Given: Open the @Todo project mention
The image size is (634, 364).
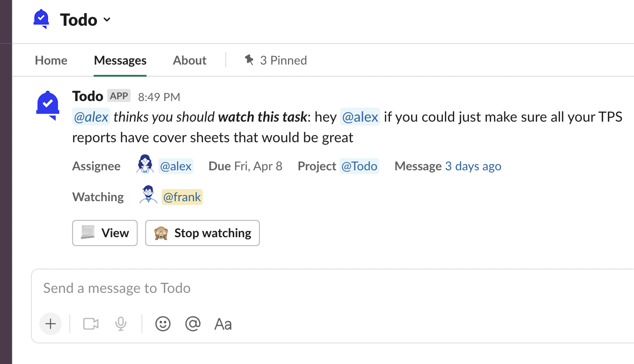Looking at the screenshot, I should pyautogui.click(x=359, y=166).
